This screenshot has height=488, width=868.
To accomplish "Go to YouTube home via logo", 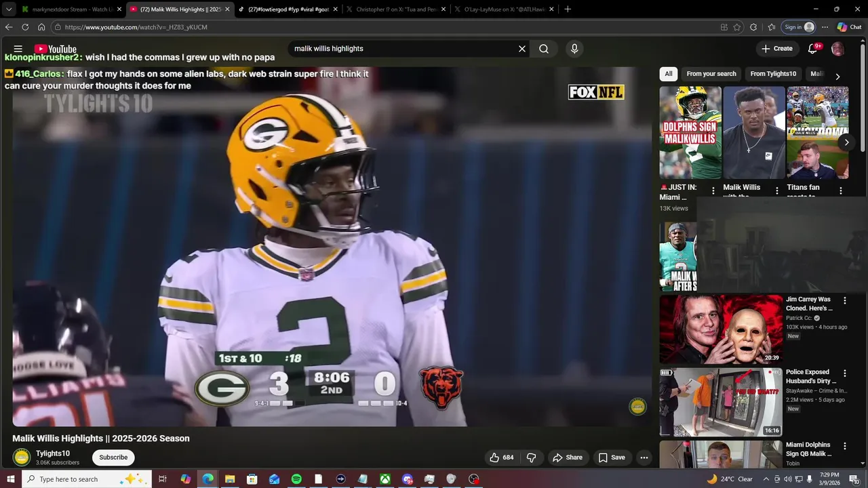I will [56, 49].
